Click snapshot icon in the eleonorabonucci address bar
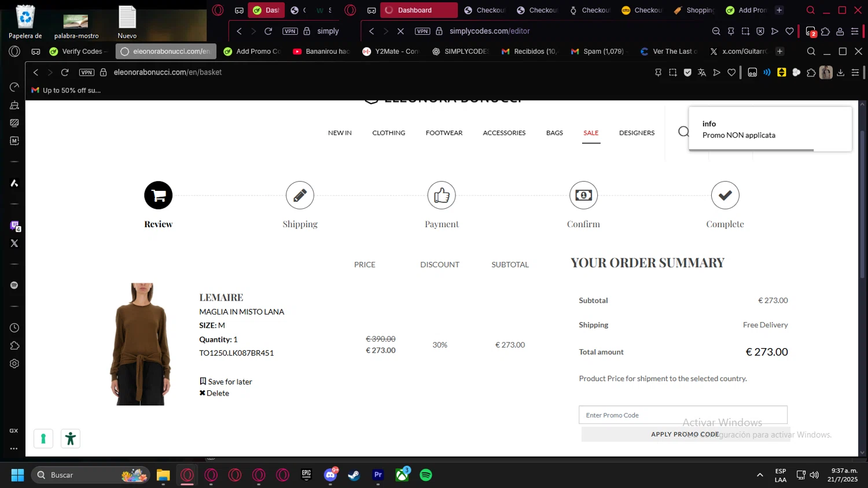The width and height of the screenshot is (868, 488). coord(672,72)
